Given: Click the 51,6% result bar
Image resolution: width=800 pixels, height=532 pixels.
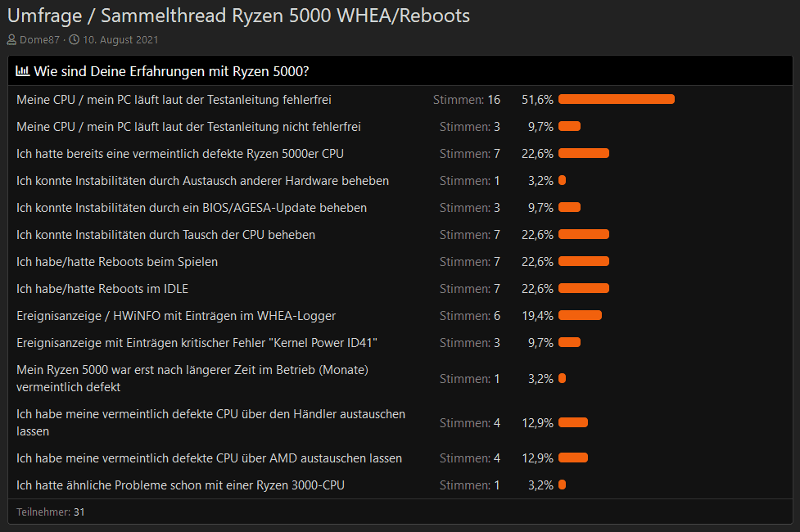Looking at the screenshot, I should [x=617, y=99].
